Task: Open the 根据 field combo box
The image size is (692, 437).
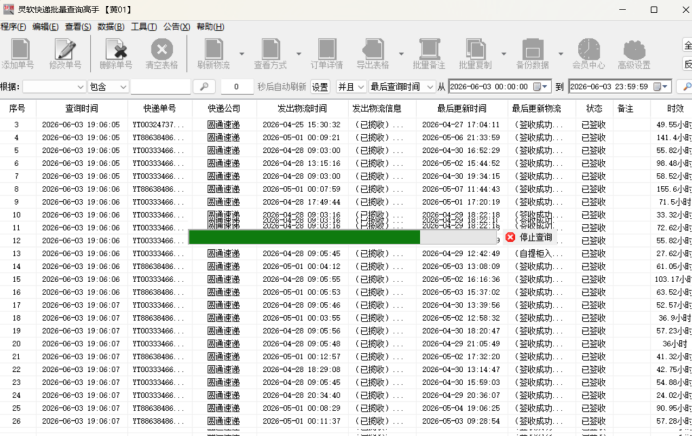Action: [54, 87]
